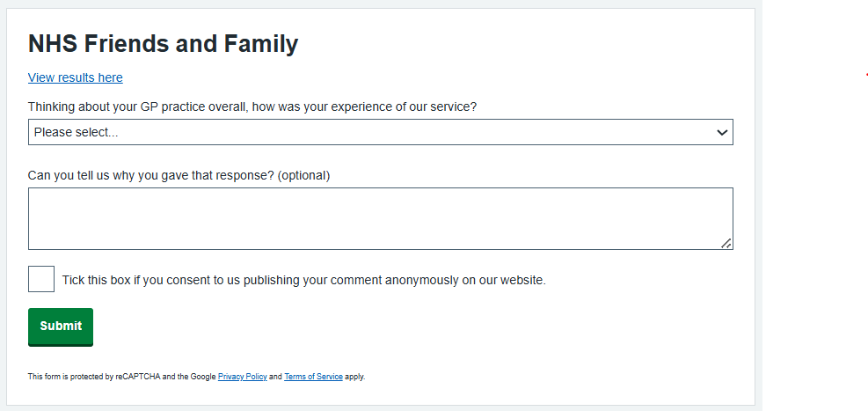Viewport: 868px width, 411px height.
Task: Click the empty space right of the Submit button
Action: click(396, 327)
